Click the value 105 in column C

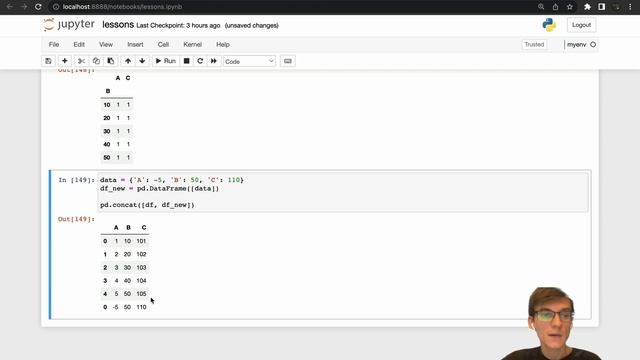point(141,294)
